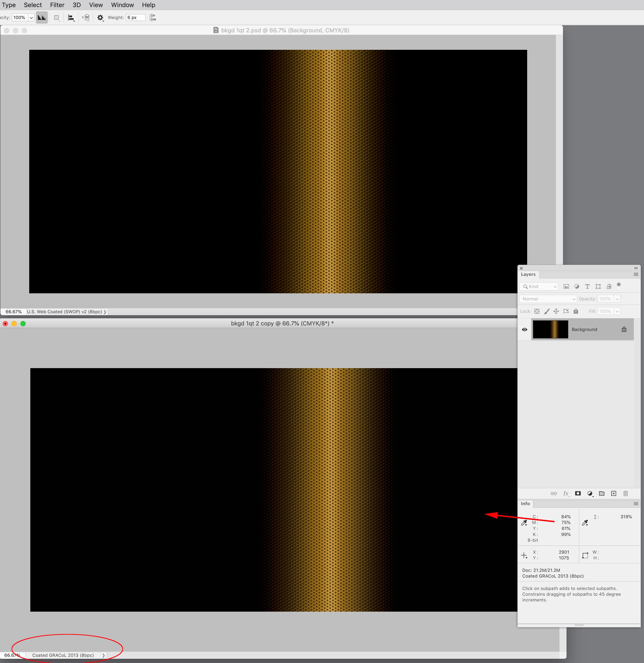Click create new layer plus icon
The image size is (644, 663).
[613, 493]
